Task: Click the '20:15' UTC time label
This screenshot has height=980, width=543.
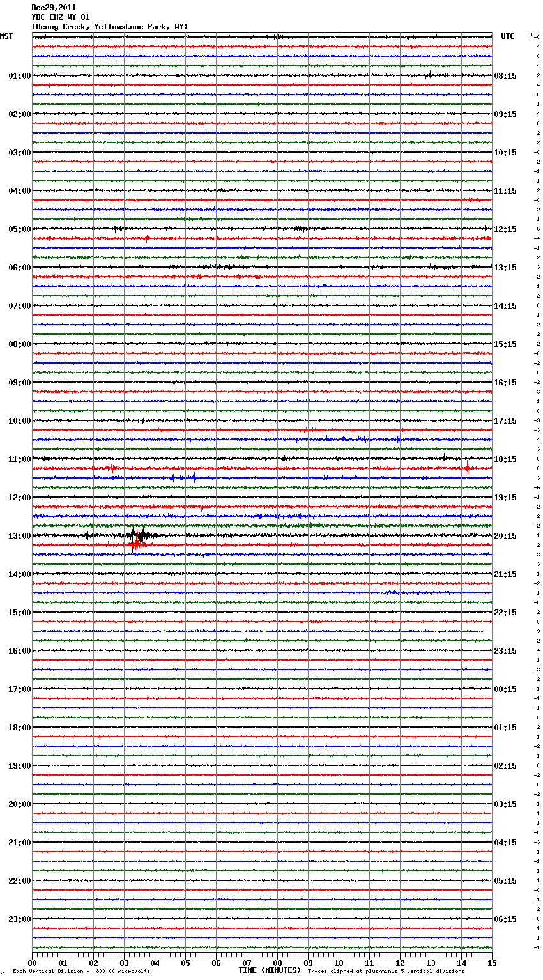Action: (x=505, y=536)
